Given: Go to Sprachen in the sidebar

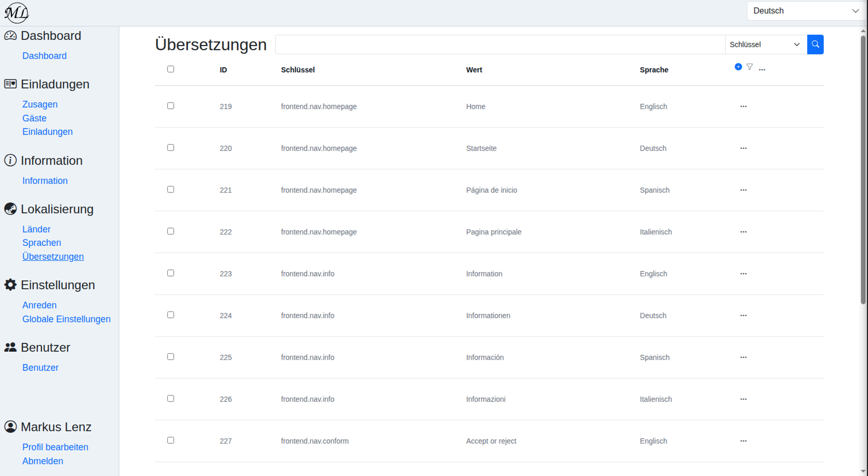Looking at the screenshot, I should click(42, 243).
